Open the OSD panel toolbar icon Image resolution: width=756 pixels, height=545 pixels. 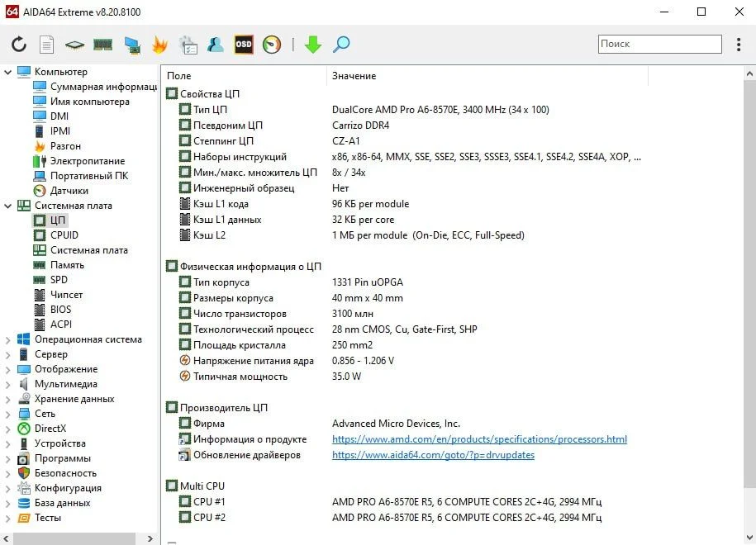[x=244, y=45]
